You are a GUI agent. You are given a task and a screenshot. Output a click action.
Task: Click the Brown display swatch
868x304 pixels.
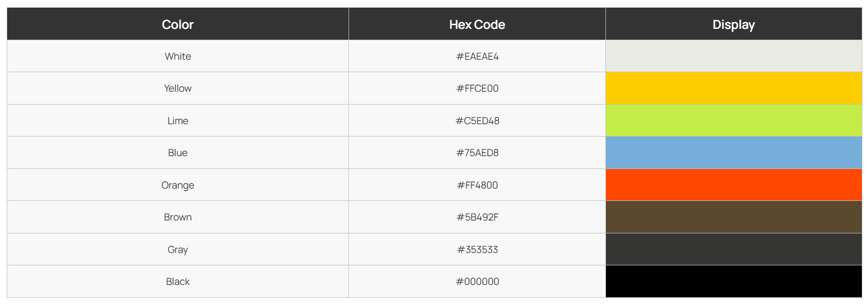tap(733, 217)
